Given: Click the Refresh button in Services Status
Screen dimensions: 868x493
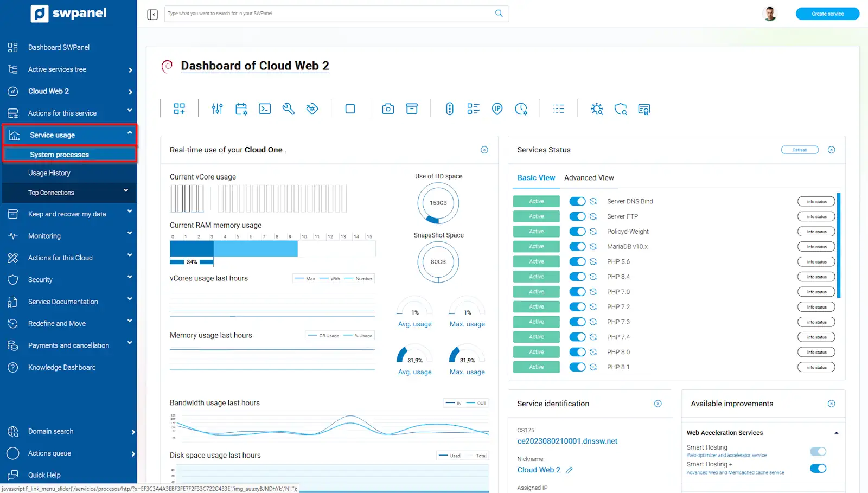Looking at the screenshot, I should pyautogui.click(x=800, y=150).
